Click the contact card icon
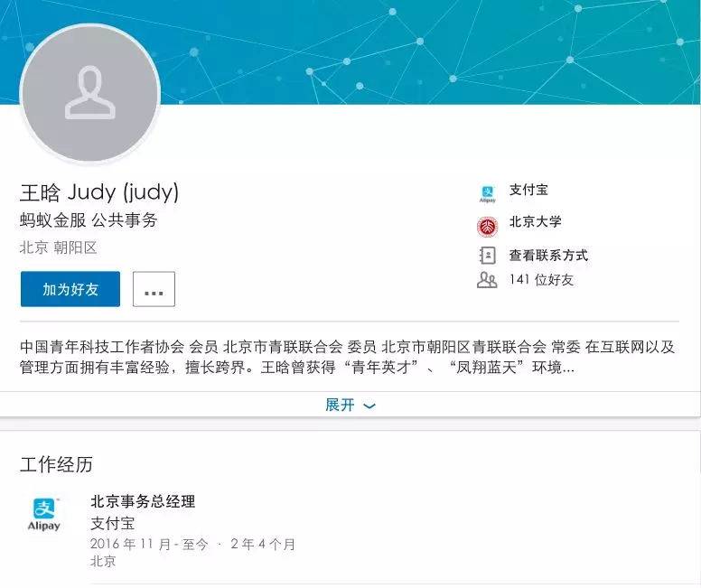Screen dimensions: 701x588 click(487, 256)
